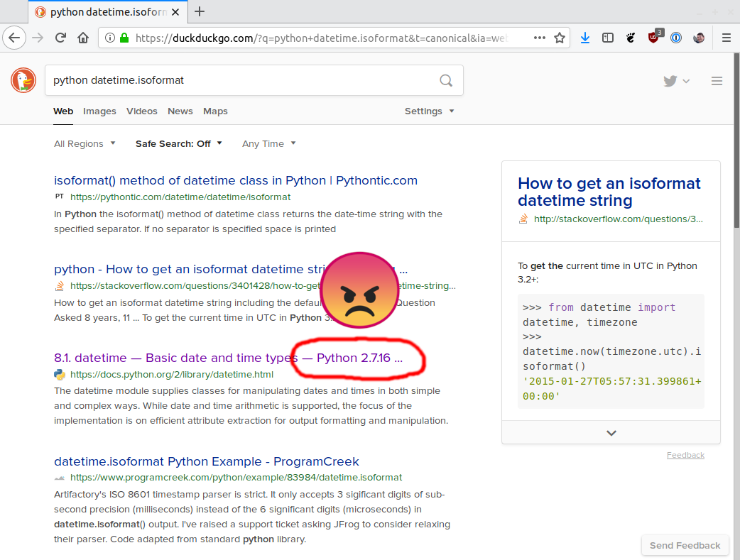Image resolution: width=740 pixels, height=560 pixels.
Task: Open the programcreek.com URL link
Action: coord(236,478)
